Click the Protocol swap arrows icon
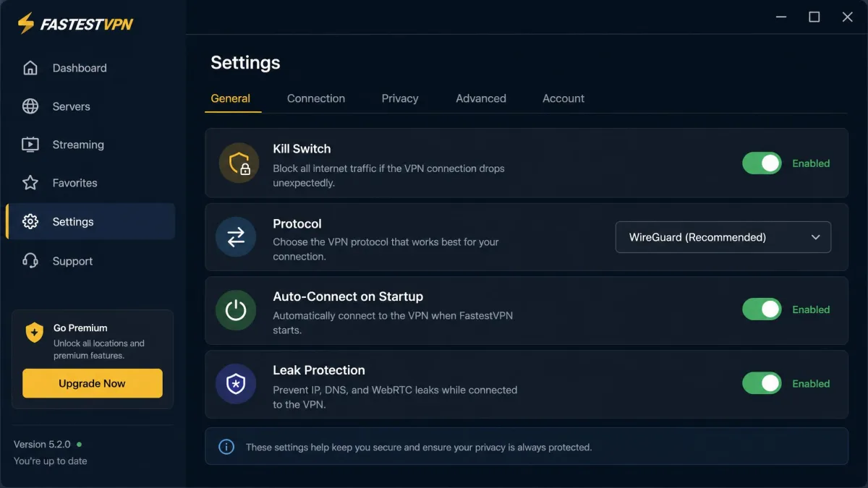Viewport: 868px width, 488px height. [x=236, y=237]
